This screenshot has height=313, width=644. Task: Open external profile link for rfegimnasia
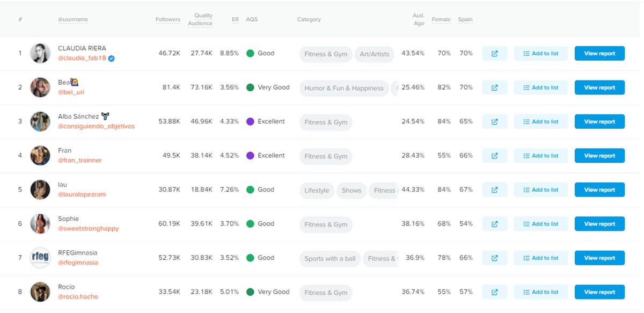494,258
